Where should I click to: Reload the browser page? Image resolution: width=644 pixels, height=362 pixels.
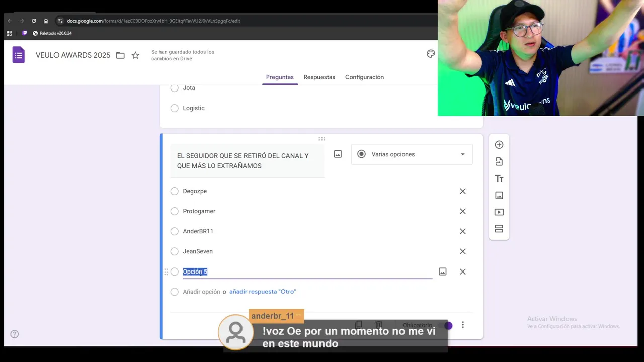coord(34,21)
